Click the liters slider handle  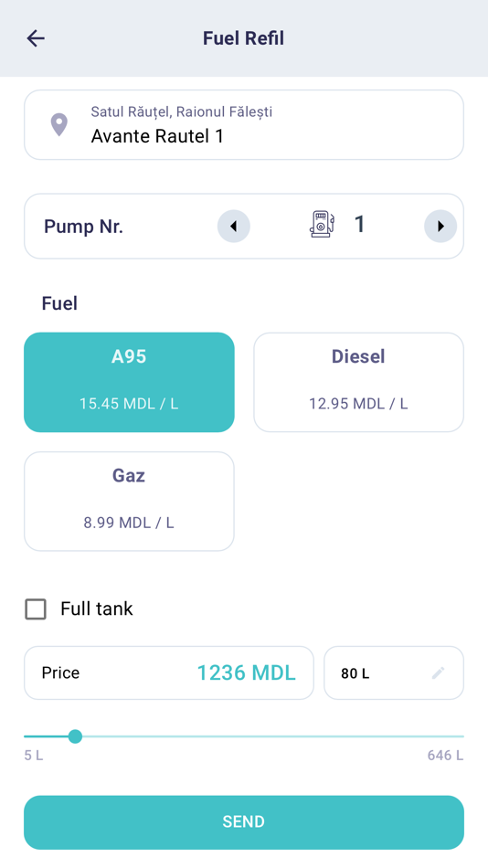[x=75, y=736]
